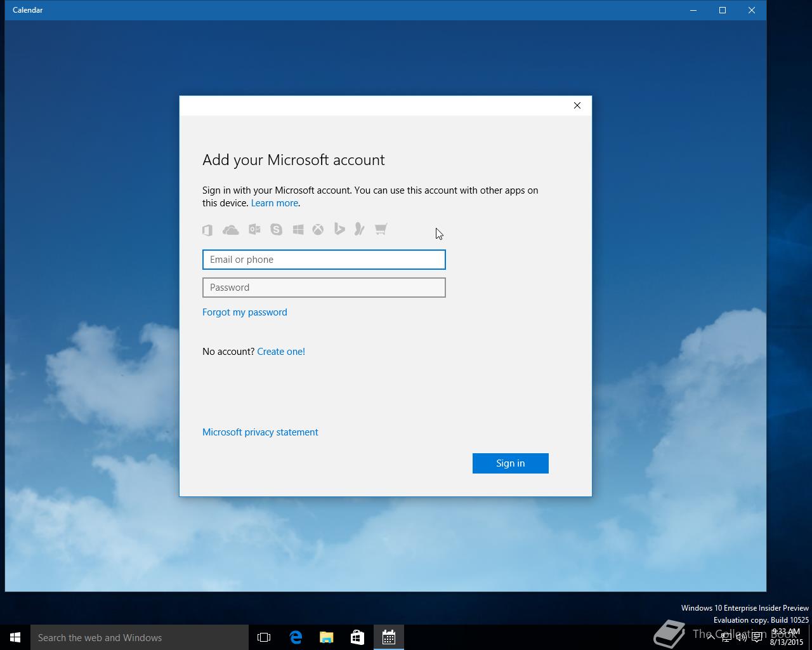Click the Windows logo in services row
The image size is (812, 650).
tap(298, 229)
